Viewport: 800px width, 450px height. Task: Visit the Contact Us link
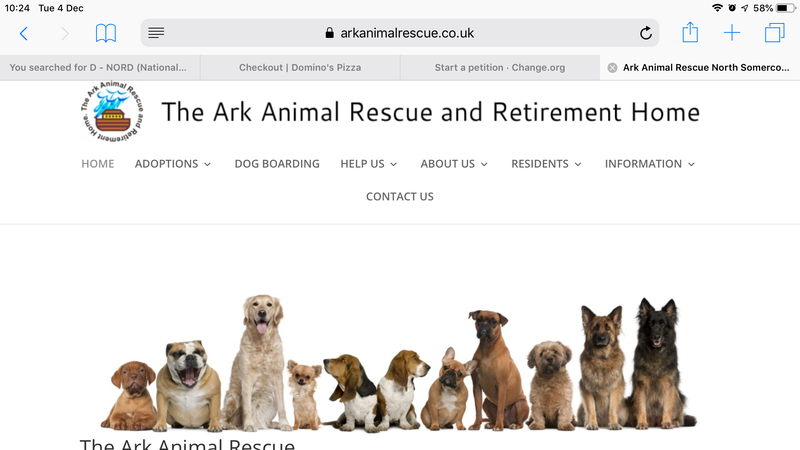[x=400, y=196]
